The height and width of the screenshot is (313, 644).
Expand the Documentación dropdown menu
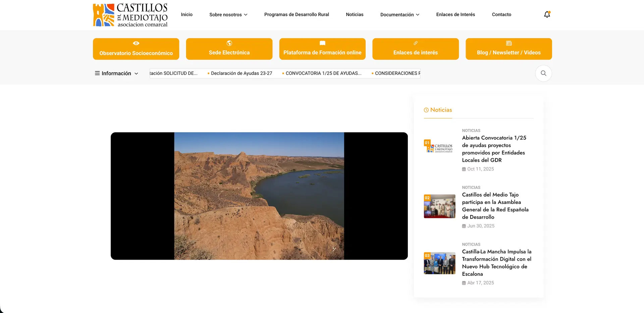click(x=399, y=15)
